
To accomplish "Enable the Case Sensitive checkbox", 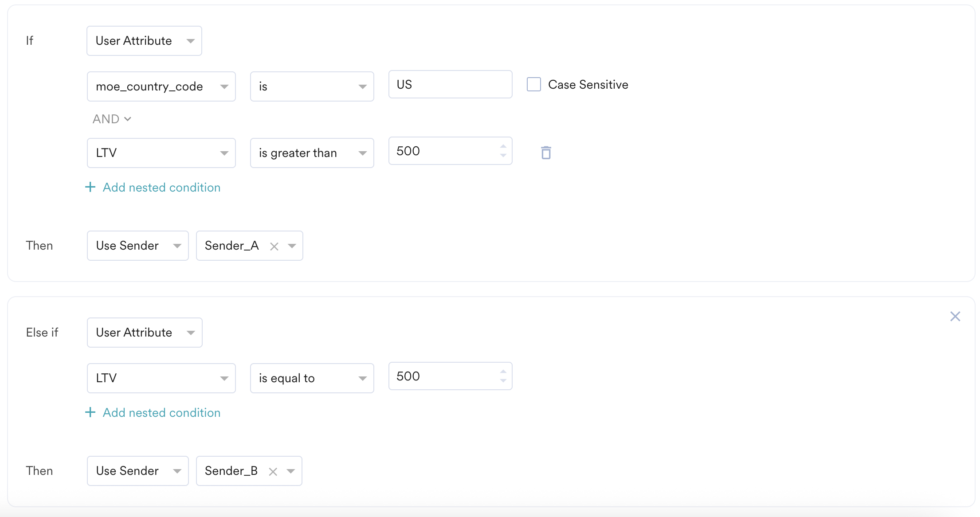I will pos(533,84).
